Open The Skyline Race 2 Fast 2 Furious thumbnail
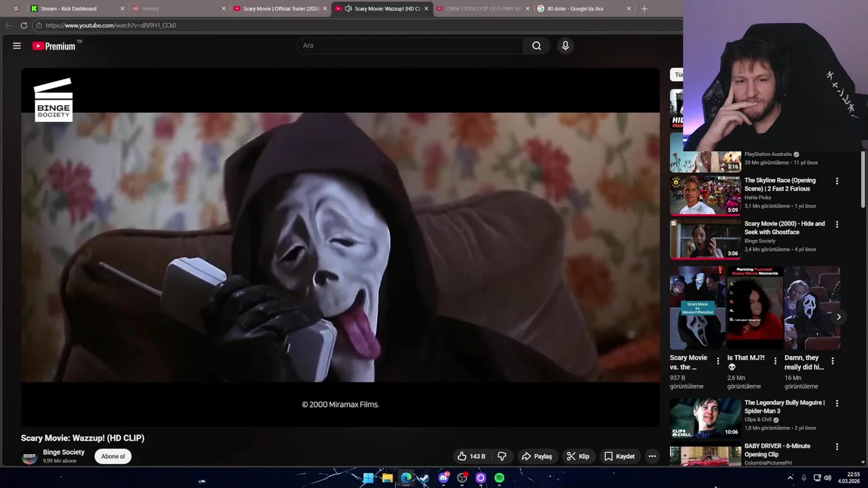Screen dimensions: 868x488 [705, 195]
